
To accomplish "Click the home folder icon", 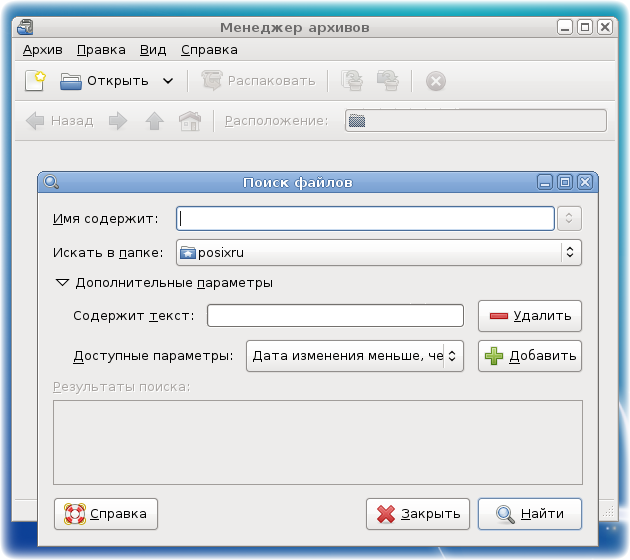I will pos(190,121).
